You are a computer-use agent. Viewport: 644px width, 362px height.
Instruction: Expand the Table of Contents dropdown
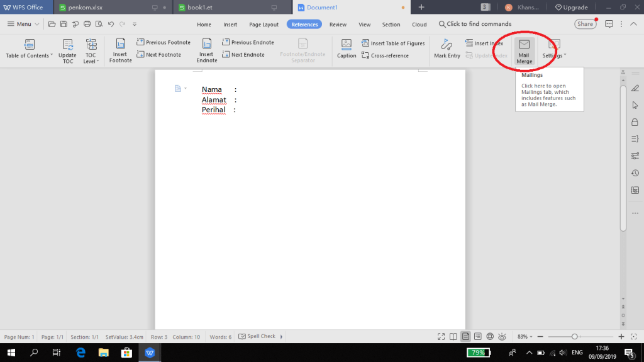30,55
